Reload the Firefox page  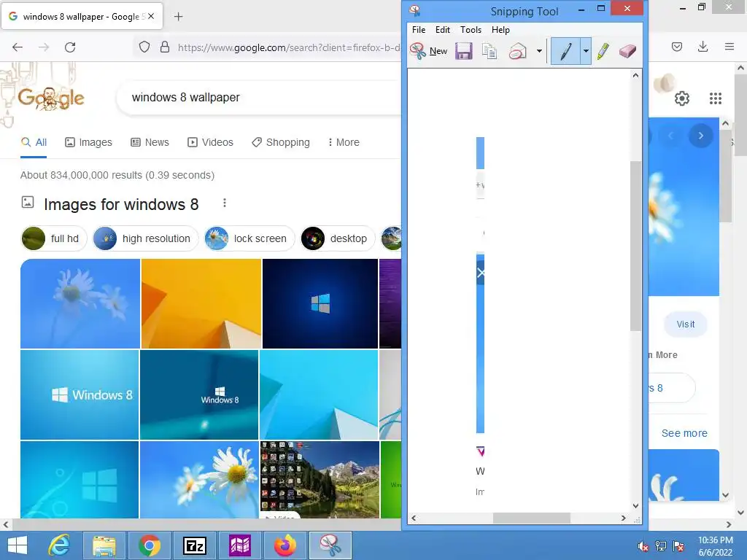click(x=70, y=47)
